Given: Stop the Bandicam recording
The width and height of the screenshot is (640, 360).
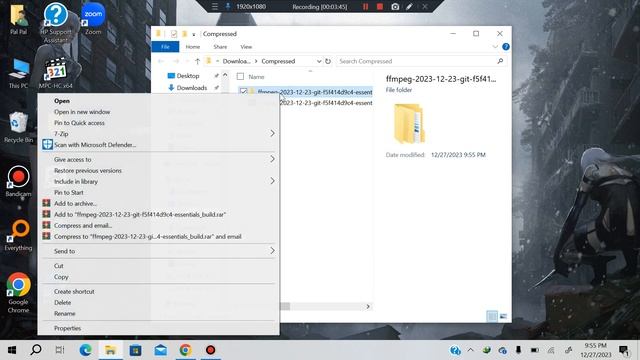Looking at the screenshot, I should point(380,7).
